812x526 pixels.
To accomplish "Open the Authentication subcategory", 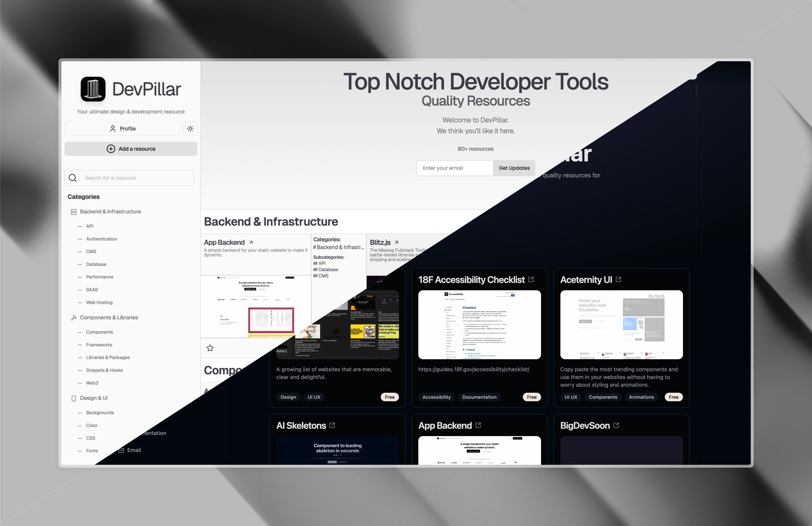I will pyautogui.click(x=101, y=239).
